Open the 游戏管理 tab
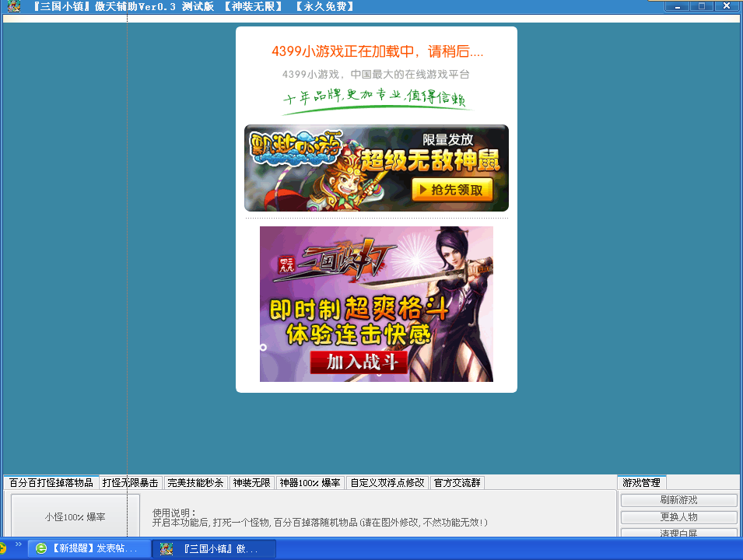 click(642, 483)
